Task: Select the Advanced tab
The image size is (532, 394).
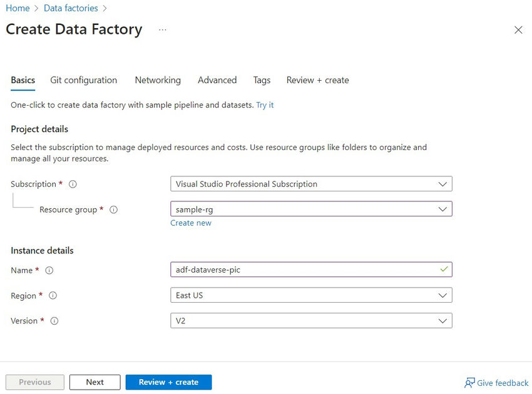Action: pyautogui.click(x=217, y=80)
